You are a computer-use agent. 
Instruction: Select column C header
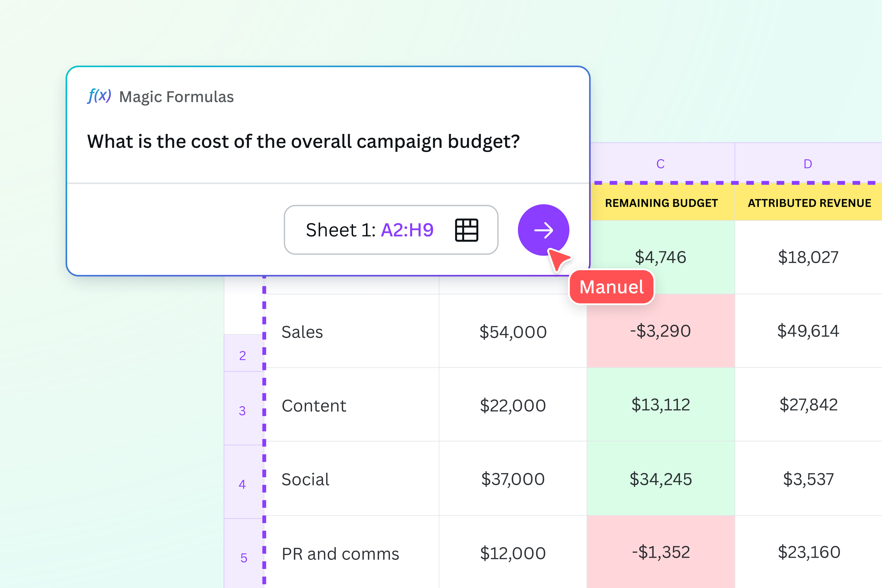tap(660, 164)
